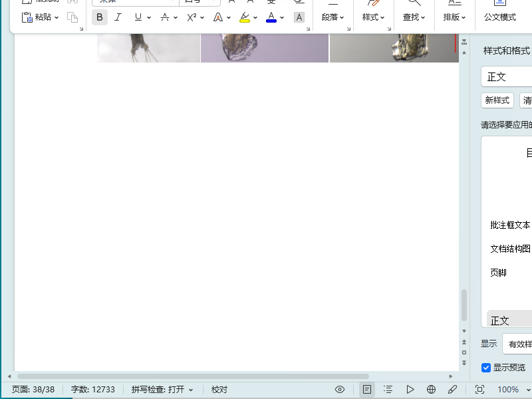The width and height of the screenshot is (532, 399).
Task: Open the 段落 paragraph menu
Action: pos(333,17)
